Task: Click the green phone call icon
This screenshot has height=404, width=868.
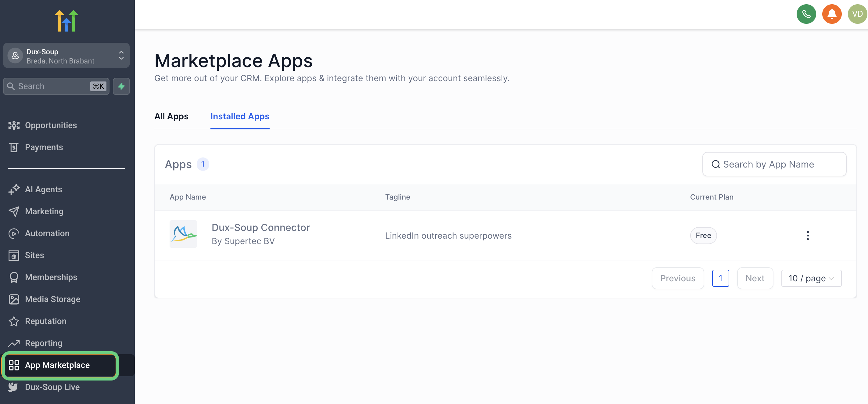Action: click(806, 14)
